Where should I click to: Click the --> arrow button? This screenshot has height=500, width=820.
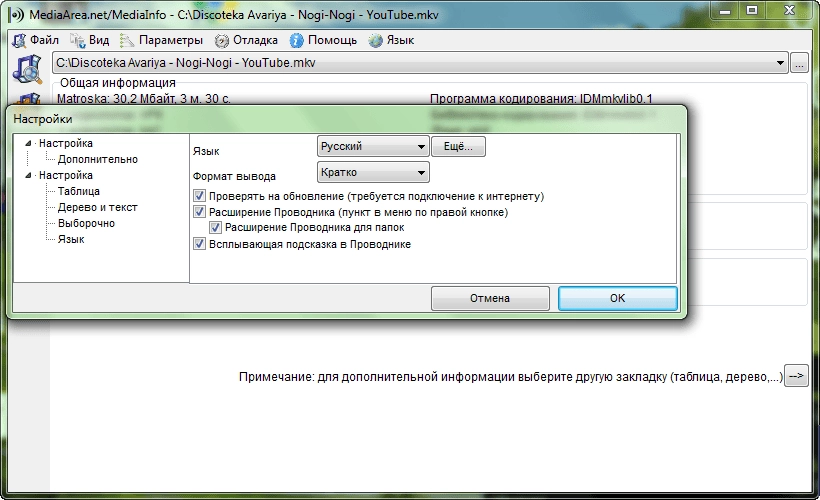(x=796, y=376)
